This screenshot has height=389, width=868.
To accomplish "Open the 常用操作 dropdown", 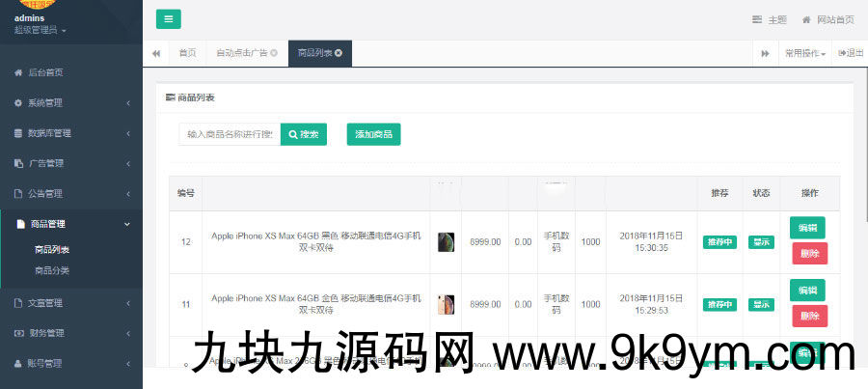I will [804, 53].
